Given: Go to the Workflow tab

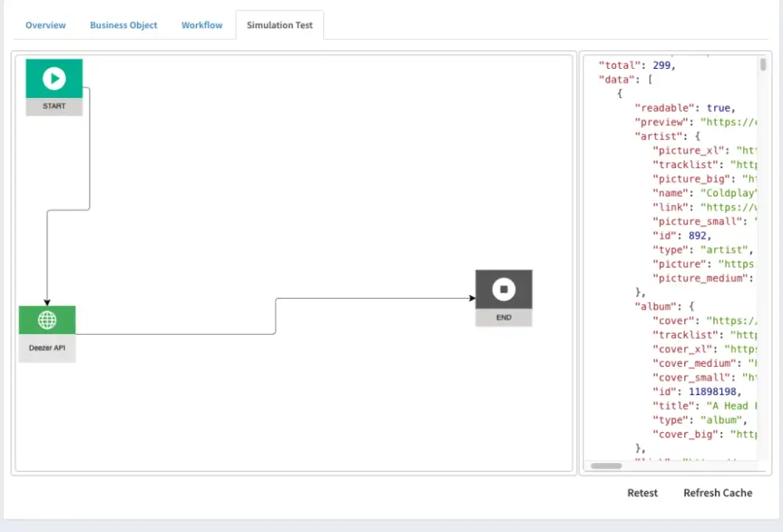Looking at the screenshot, I should [x=202, y=25].
